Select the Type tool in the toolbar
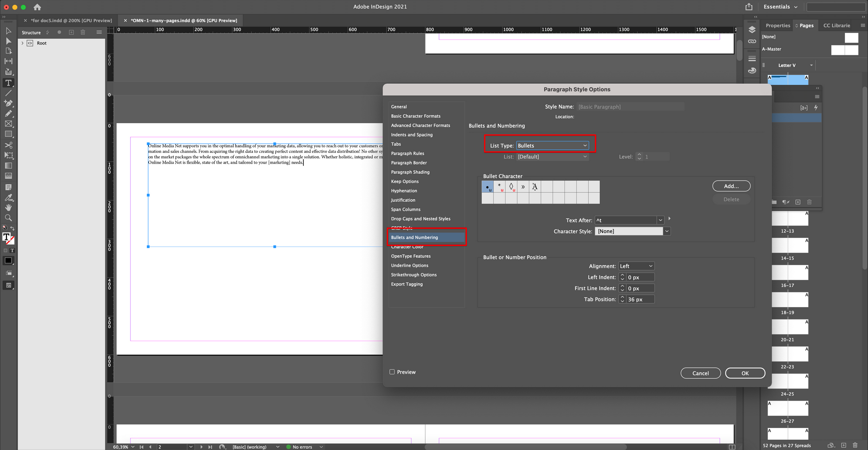The image size is (868, 450). tap(8, 83)
